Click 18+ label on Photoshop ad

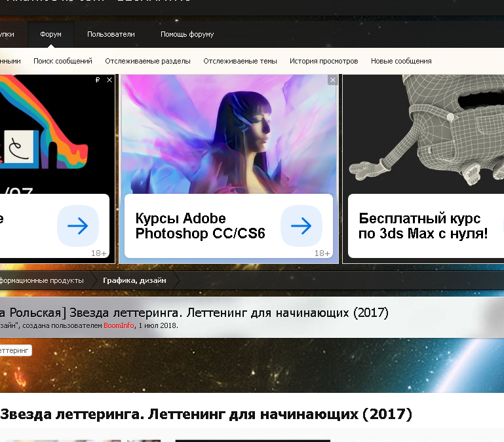(322, 253)
